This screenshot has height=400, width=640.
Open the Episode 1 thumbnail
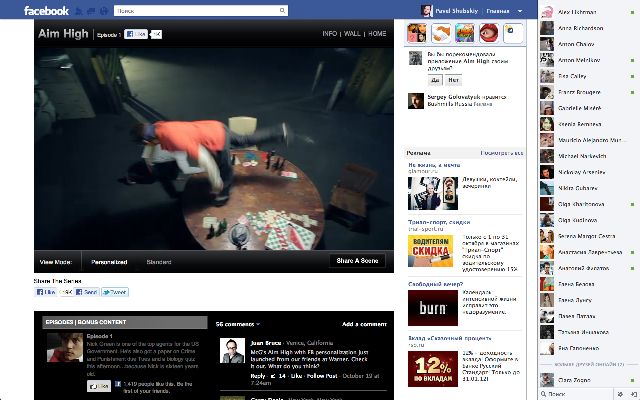(64, 347)
